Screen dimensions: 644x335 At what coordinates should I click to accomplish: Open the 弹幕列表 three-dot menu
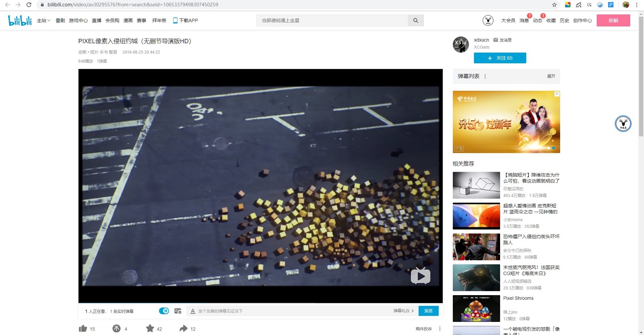coord(485,76)
